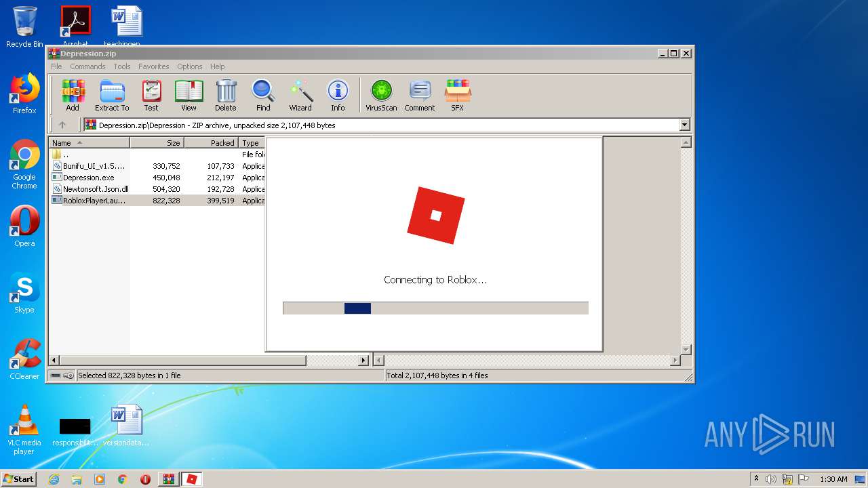Click the file list horizontal scrollbar
This screenshot has height=488, width=868.
coord(183,361)
